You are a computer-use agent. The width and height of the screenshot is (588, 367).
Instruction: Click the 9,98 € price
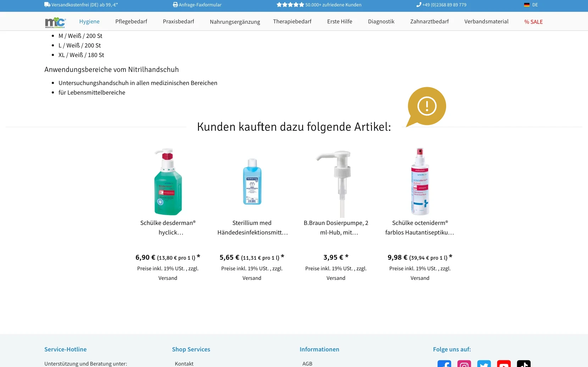pyautogui.click(x=398, y=258)
